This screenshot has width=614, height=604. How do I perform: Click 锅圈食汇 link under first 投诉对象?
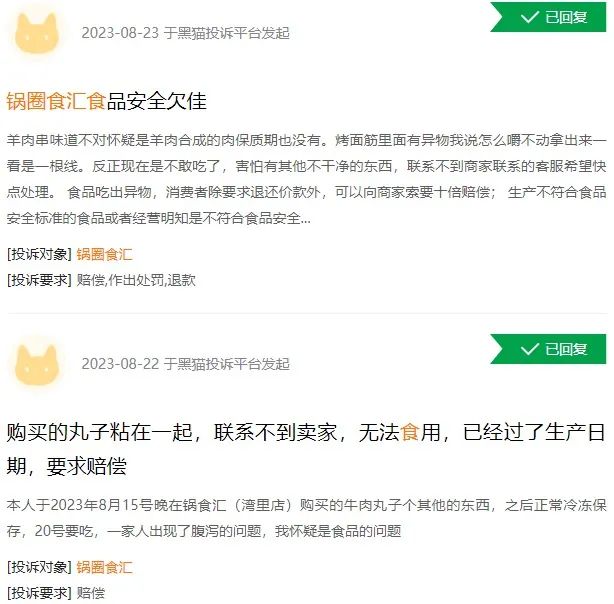pos(104,254)
